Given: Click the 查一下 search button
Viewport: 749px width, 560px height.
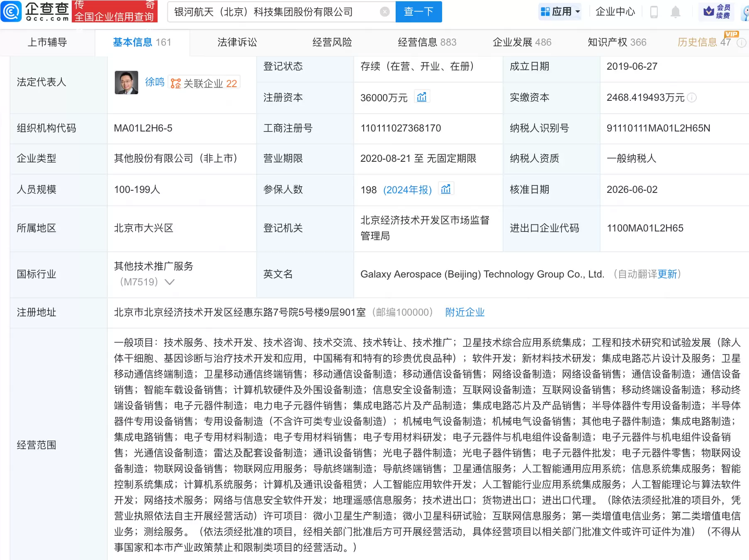Looking at the screenshot, I should pyautogui.click(x=419, y=12).
